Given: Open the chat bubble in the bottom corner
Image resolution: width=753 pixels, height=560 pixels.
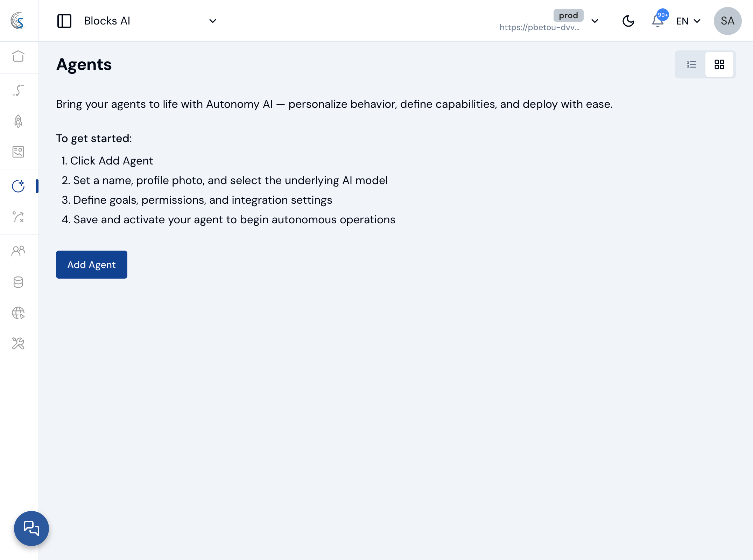Looking at the screenshot, I should coord(31,528).
